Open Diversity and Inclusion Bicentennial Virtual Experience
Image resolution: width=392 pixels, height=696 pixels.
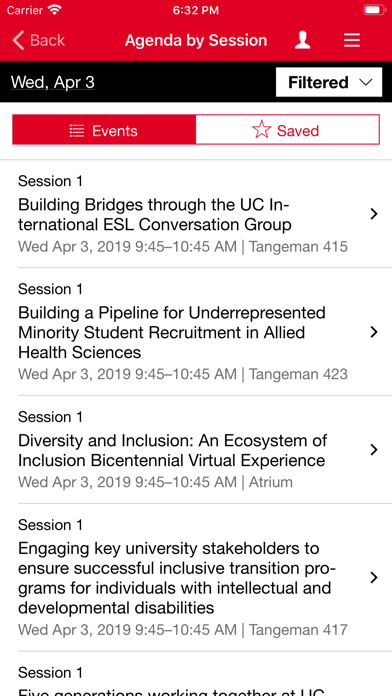point(196,450)
